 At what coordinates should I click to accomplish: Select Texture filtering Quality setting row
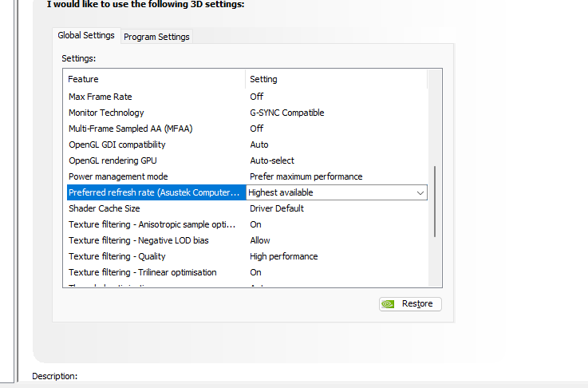117,256
